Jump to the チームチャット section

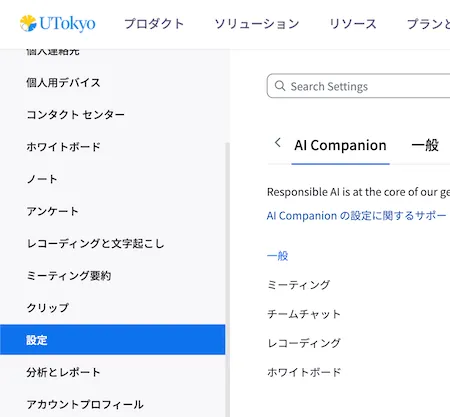(x=304, y=314)
